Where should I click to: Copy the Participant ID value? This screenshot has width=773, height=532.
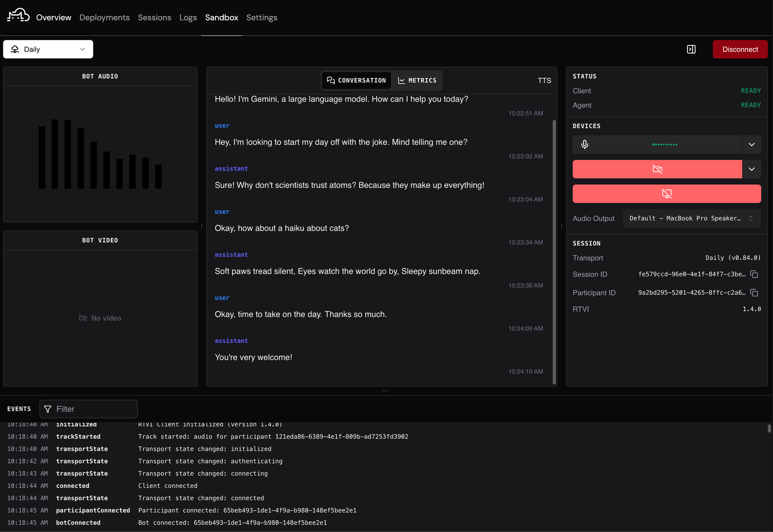(754, 293)
